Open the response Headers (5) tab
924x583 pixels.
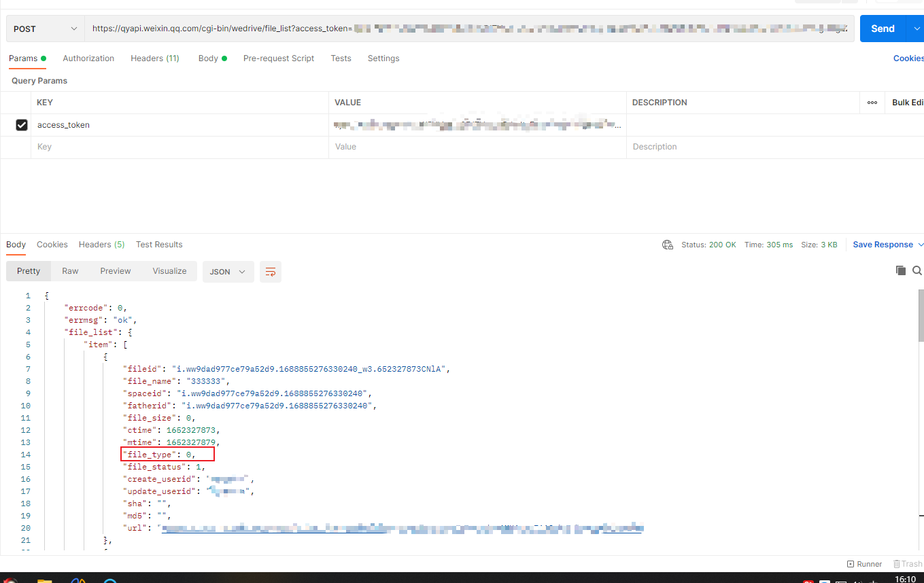[102, 245]
